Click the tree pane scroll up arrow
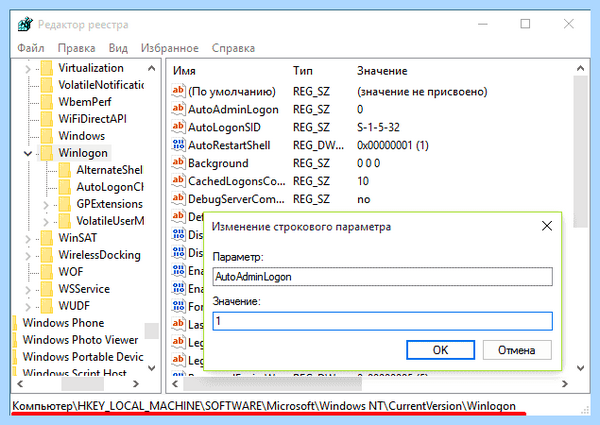Screen dimensions: 600x425 click(152, 68)
